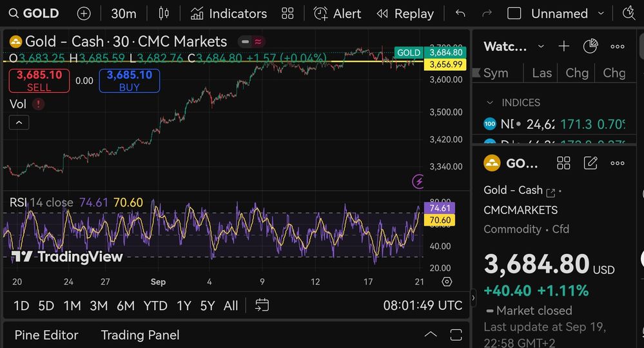Set date range to 6M
The height and width of the screenshot is (348, 644).
(x=126, y=305)
